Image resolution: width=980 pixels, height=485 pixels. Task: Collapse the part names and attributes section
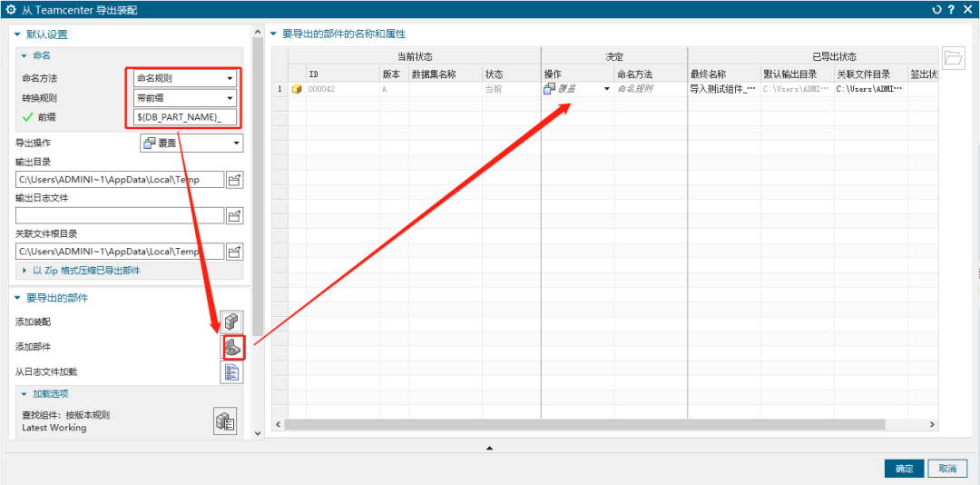272,34
